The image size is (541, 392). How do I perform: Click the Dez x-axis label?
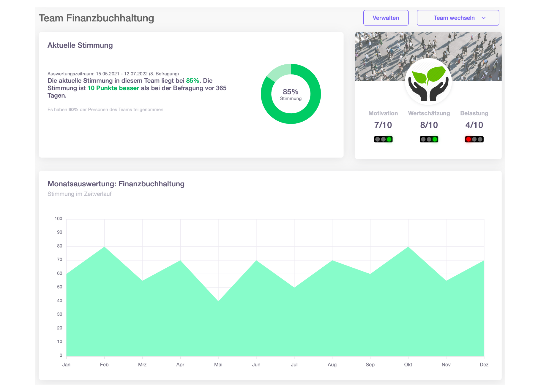point(484,365)
